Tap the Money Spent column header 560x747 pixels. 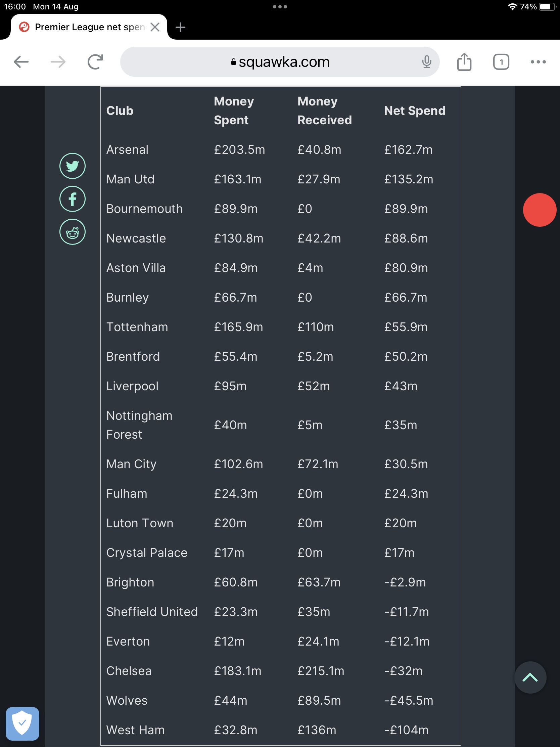(234, 111)
